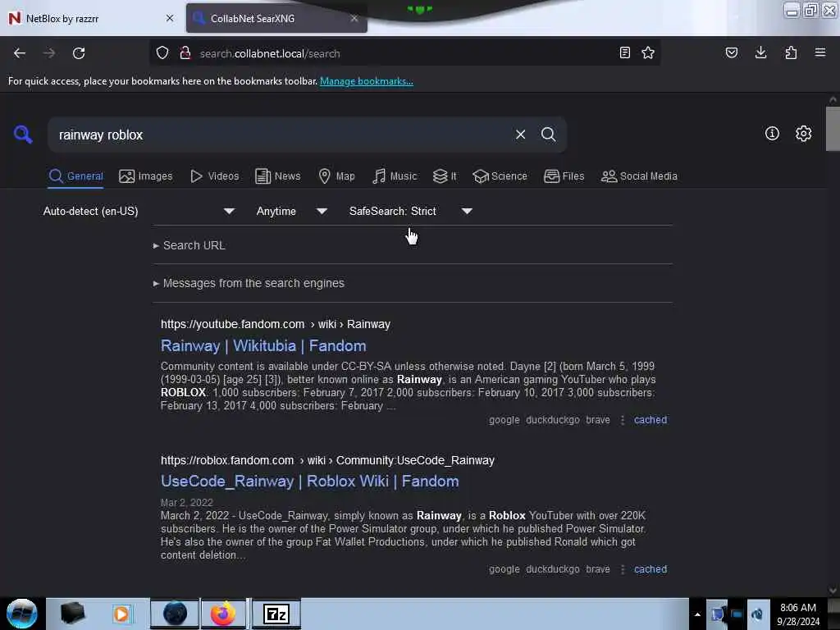This screenshot has height=630, width=840.
Task: Switch to Science search category
Action: (x=500, y=176)
